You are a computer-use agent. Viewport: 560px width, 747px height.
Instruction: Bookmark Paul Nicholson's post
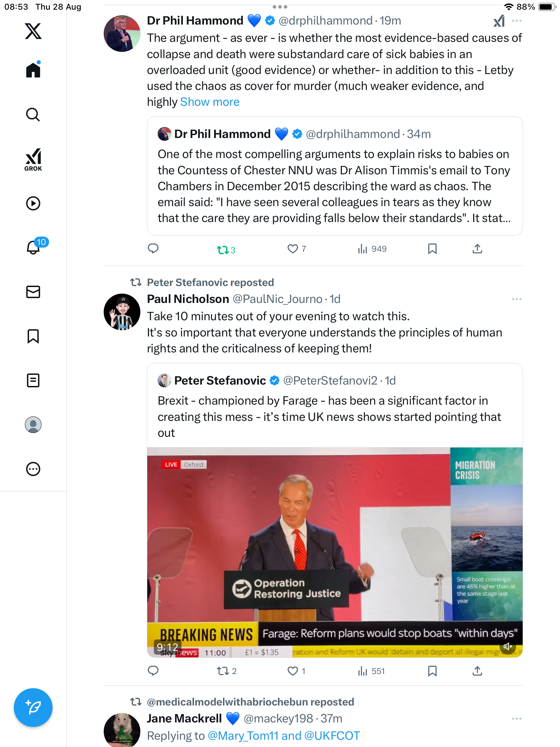tap(432, 671)
